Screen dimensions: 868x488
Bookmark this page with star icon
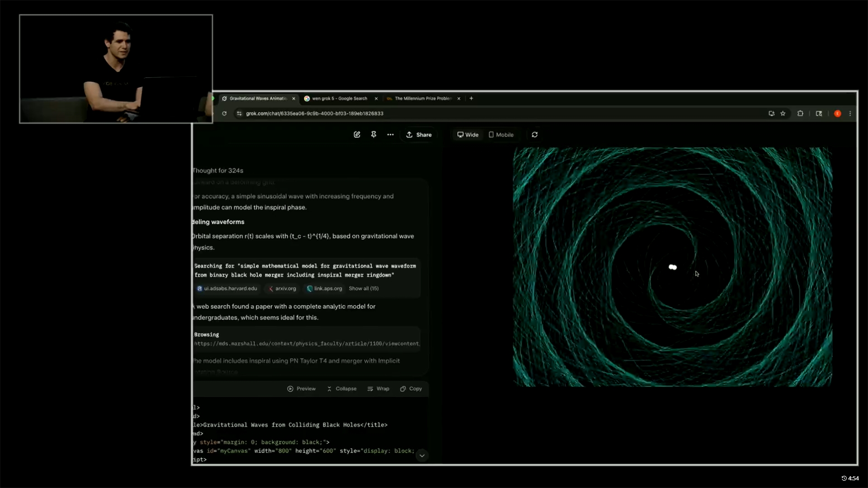coord(783,113)
